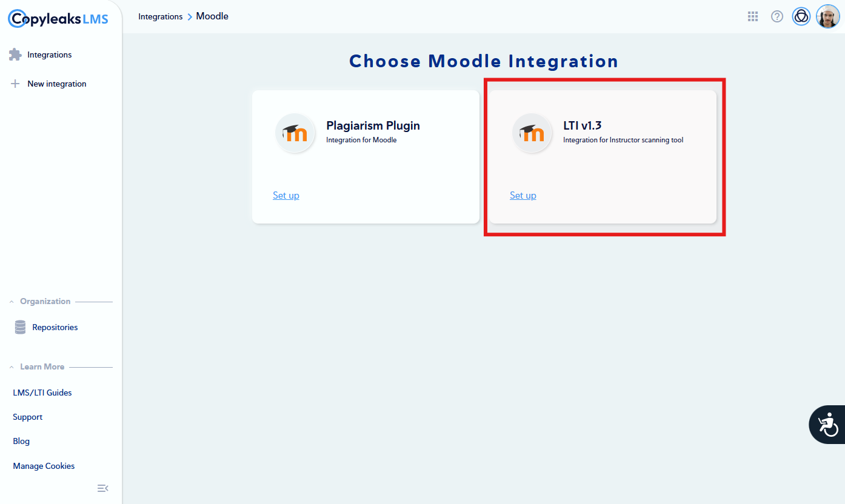Click the Moodle logo on LTI v1.3 card

point(532,133)
